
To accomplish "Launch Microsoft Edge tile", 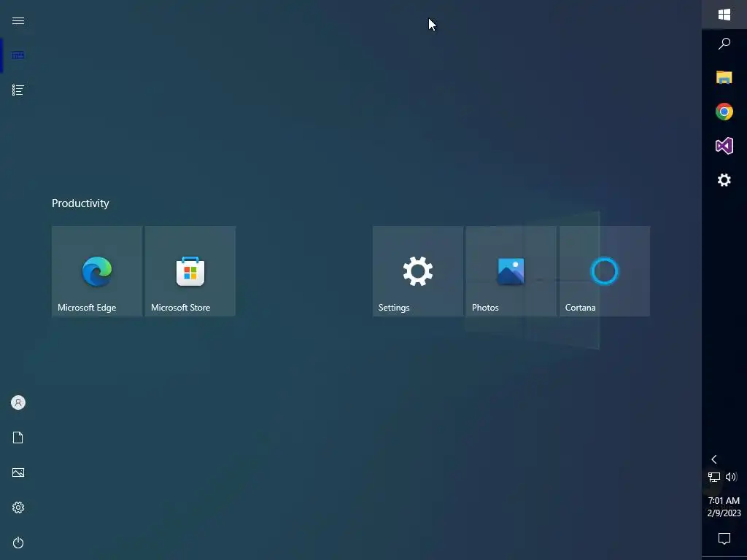I will [97, 271].
